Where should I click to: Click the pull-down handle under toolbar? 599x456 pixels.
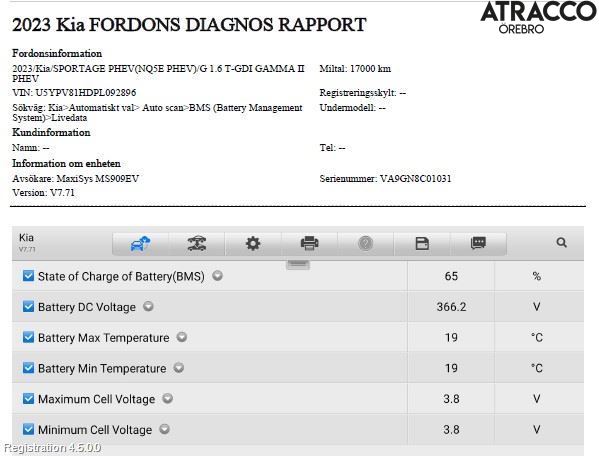coord(298,264)
